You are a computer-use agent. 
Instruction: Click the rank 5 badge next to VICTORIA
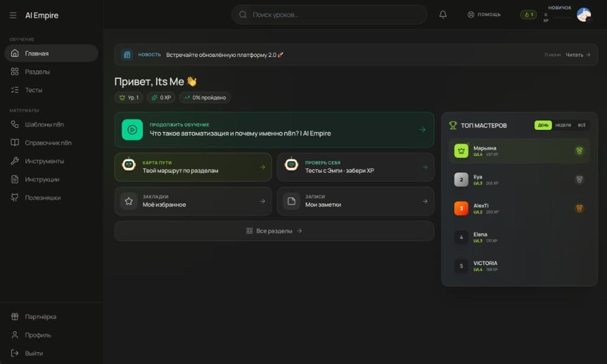click(x=461, y=266)
